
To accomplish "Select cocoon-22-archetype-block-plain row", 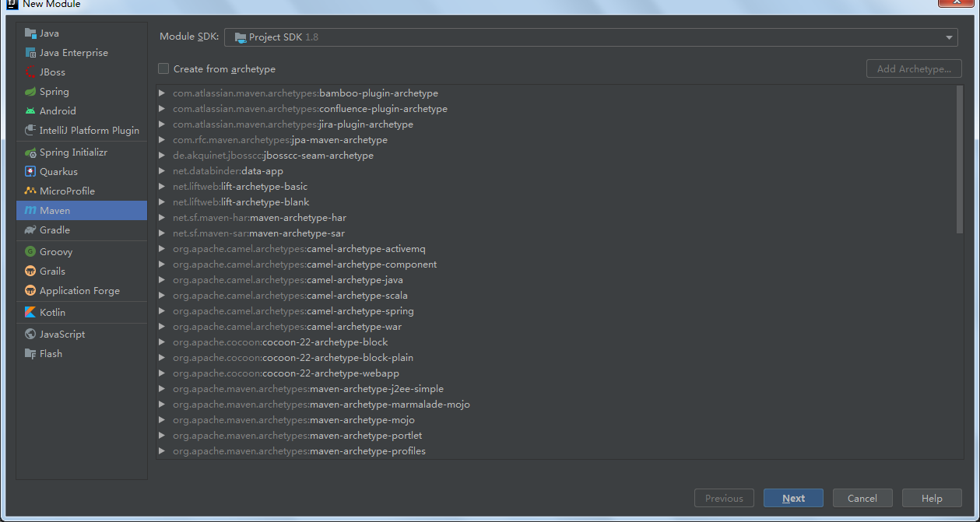I will pos(555,358).
